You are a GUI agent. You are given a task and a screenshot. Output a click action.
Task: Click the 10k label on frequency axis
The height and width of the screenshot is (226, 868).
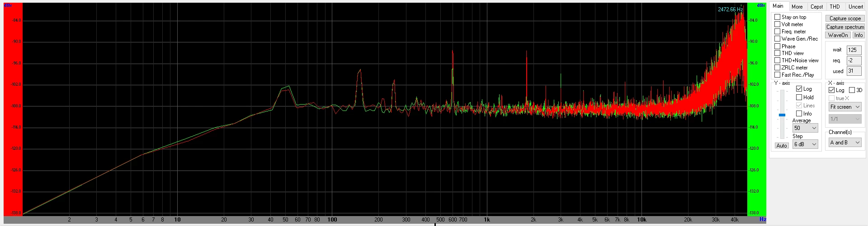click(x=642, y=220)
